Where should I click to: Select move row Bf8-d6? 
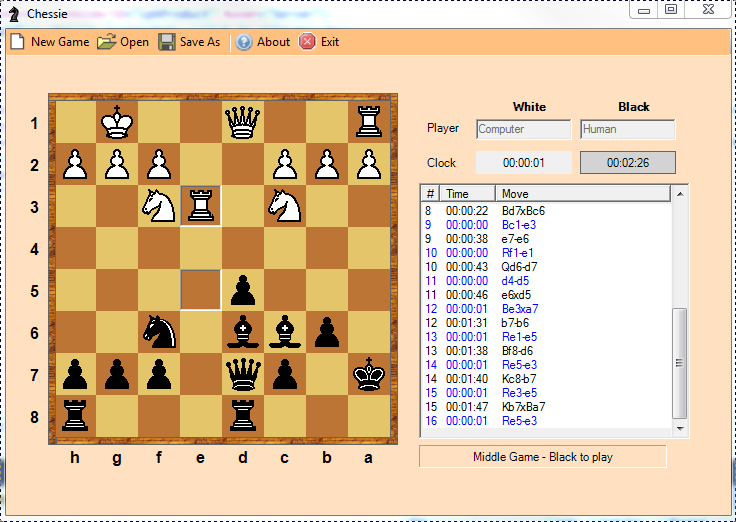pos(547,351)
